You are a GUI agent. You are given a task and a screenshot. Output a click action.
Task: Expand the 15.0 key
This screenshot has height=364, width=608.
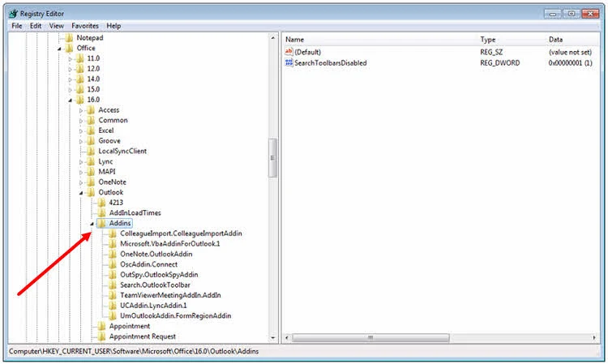click(71, 90)
